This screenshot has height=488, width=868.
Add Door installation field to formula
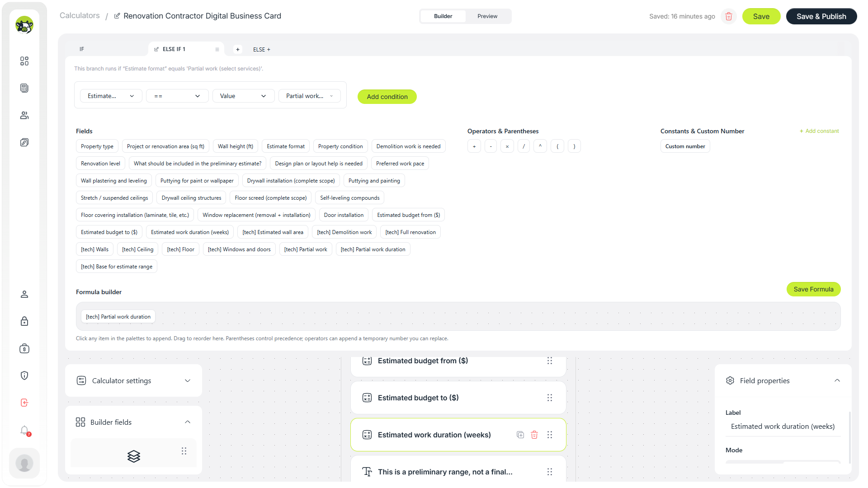pos(344,215)
